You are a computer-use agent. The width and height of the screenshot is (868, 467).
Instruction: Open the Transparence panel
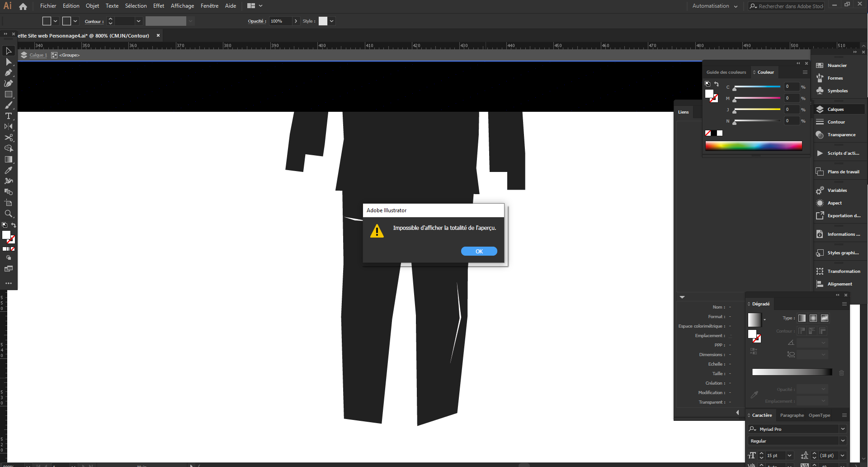(841, 135)
